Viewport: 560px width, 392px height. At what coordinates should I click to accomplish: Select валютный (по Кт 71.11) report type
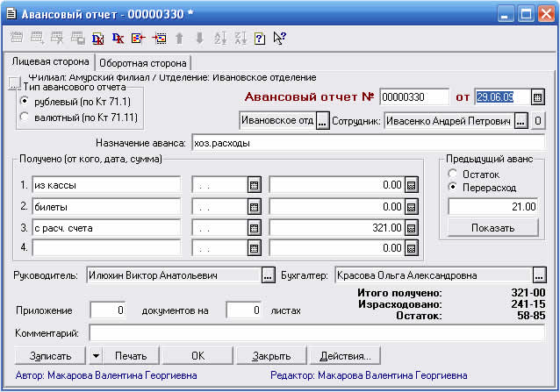(25, 117)
